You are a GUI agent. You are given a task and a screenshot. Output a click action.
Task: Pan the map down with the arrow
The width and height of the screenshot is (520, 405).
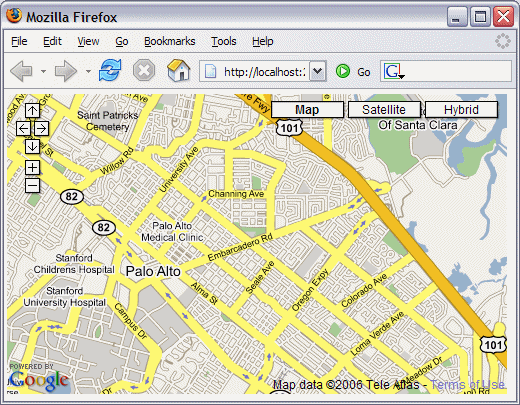[32, 146]
